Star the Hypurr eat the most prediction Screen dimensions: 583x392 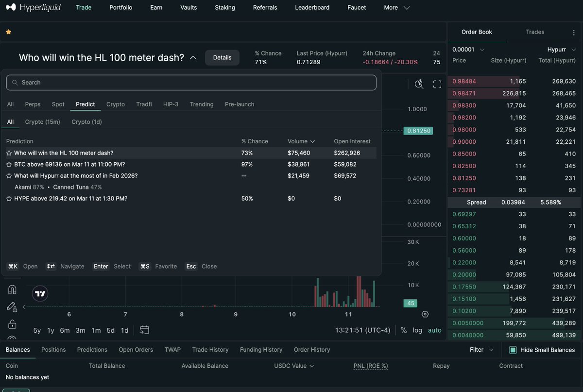(9, 176)
